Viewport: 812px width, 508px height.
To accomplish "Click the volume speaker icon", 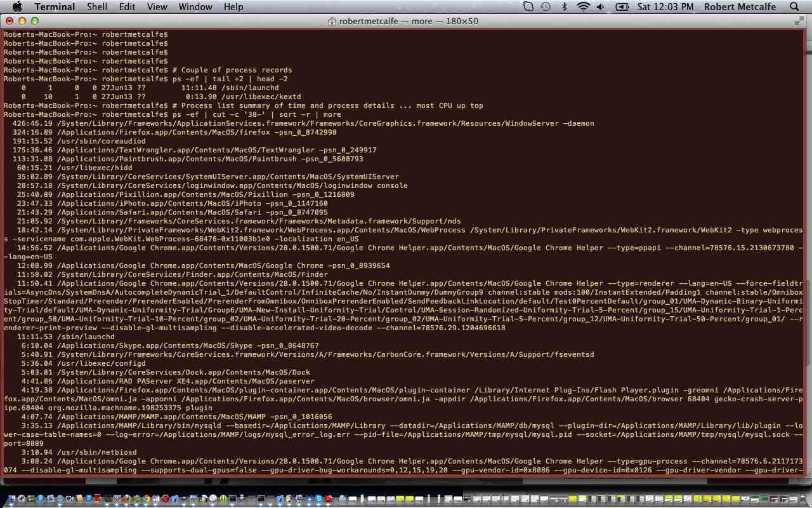I will coord(600,7).
